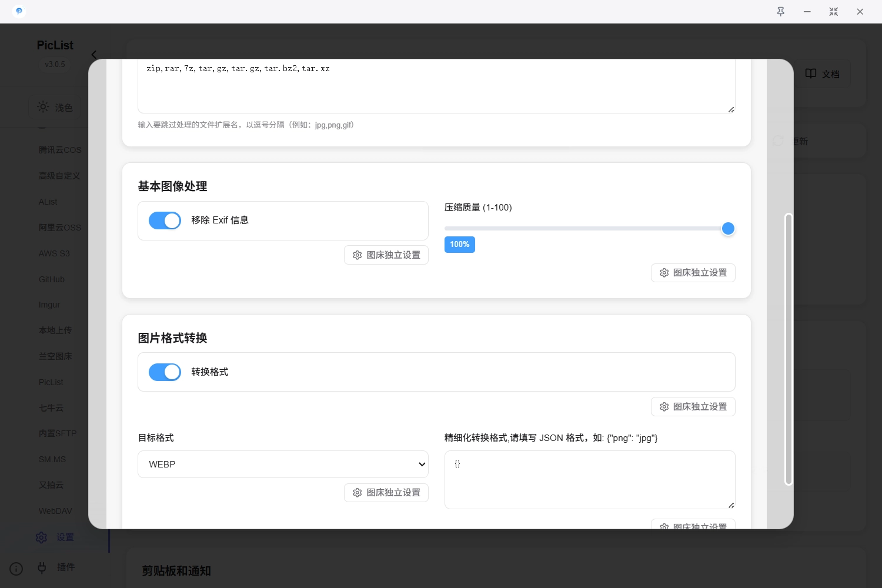Click the info circle icon at bottom left

pos(16,569)
